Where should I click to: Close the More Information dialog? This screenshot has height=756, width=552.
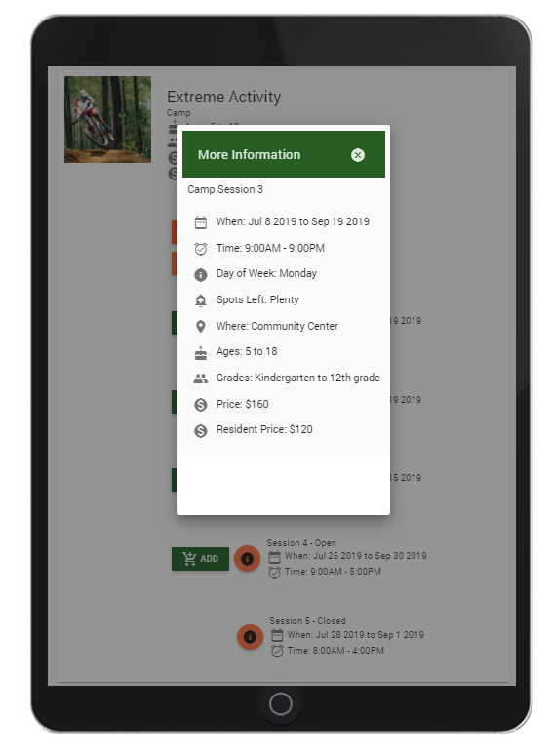point(358,155)
